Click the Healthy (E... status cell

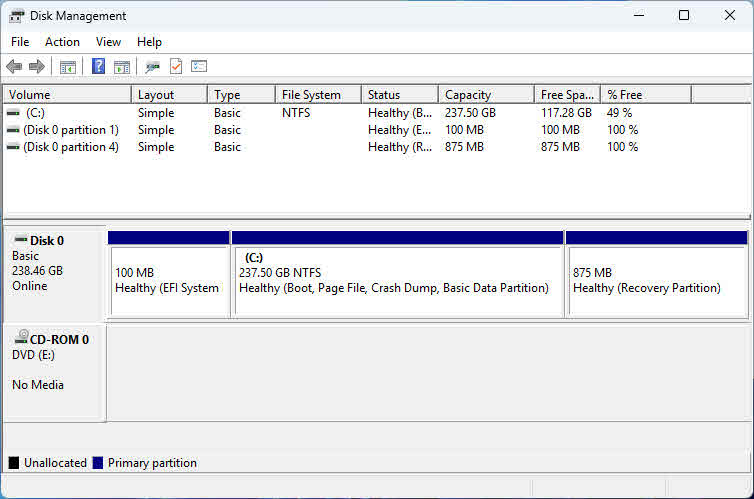pos(400,130)
